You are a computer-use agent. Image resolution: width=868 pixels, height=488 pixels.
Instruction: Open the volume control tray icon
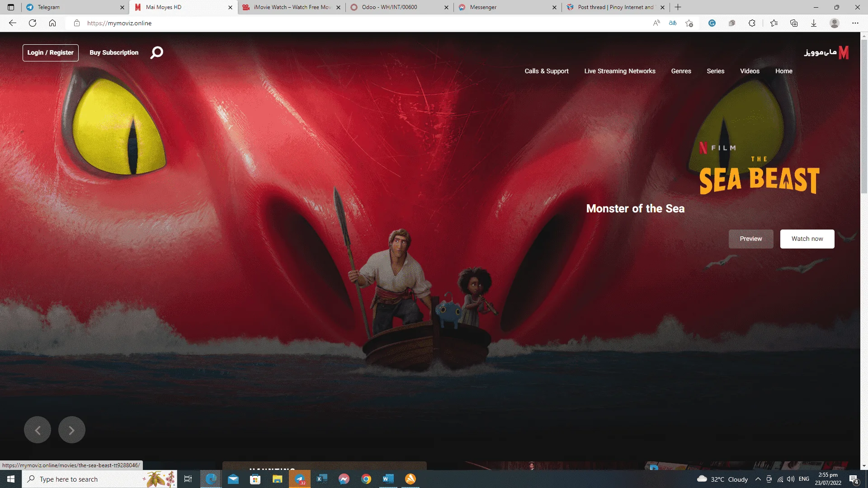tap(791, 479)
